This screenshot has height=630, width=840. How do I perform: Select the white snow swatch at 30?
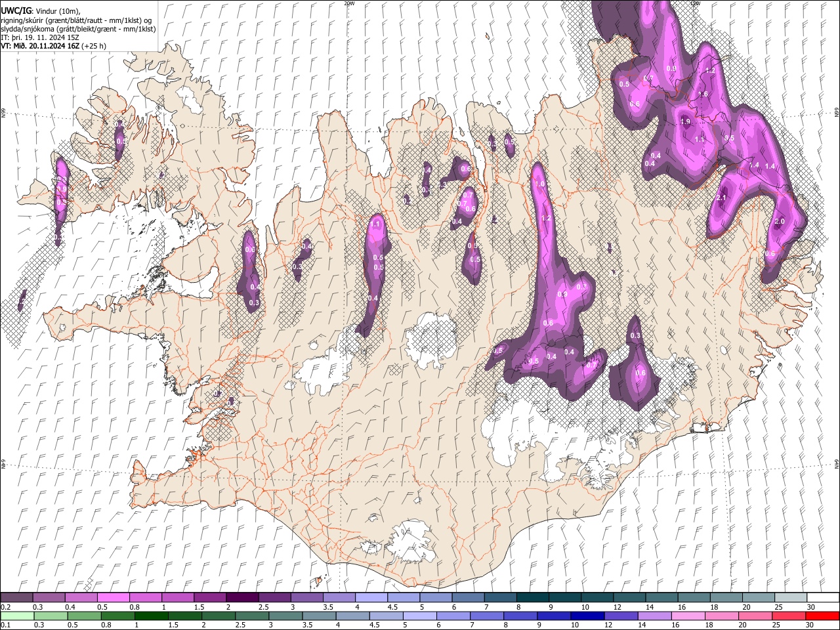pyautogui.click(x=822, y=598)
